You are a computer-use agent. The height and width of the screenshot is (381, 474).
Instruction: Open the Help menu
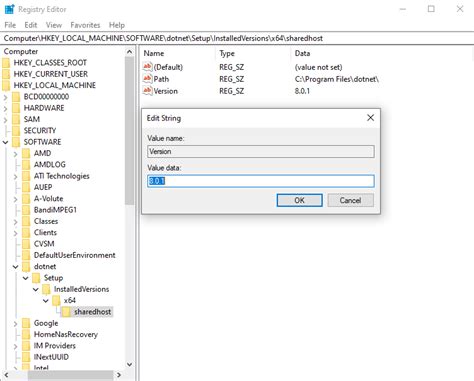(x=117, y=25)
